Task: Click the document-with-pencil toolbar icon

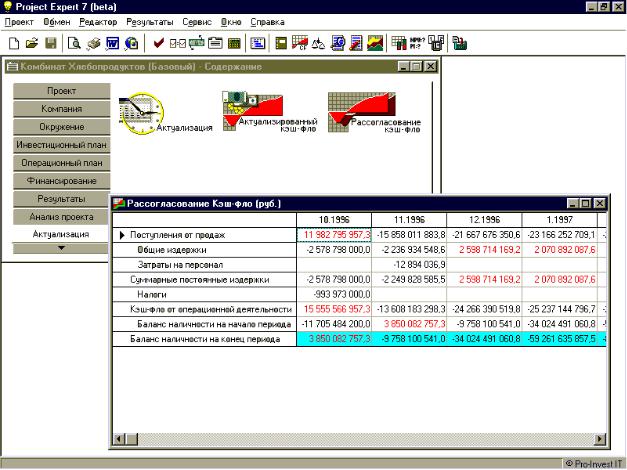Action: (x=356, y=43)
